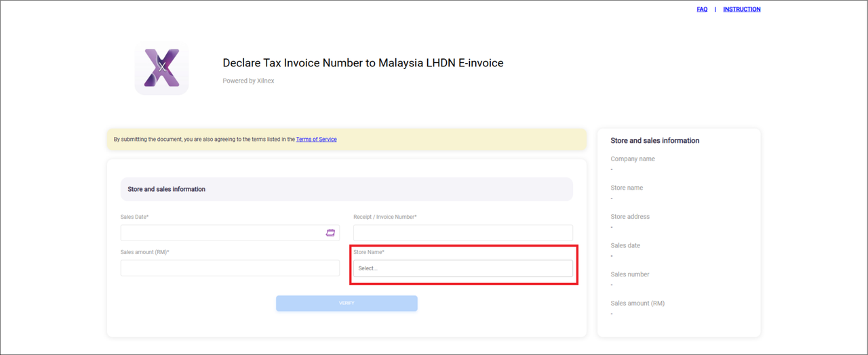The image size is (868, 355).
Task: Select Company name entry in summary panel
Action: pyautogui.click(x=633, y=159)
